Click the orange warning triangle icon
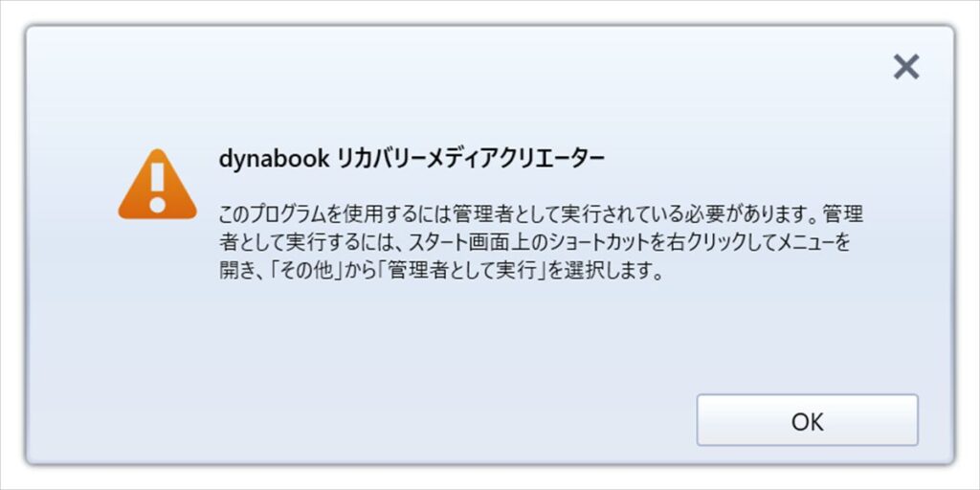 pos(158,185)
